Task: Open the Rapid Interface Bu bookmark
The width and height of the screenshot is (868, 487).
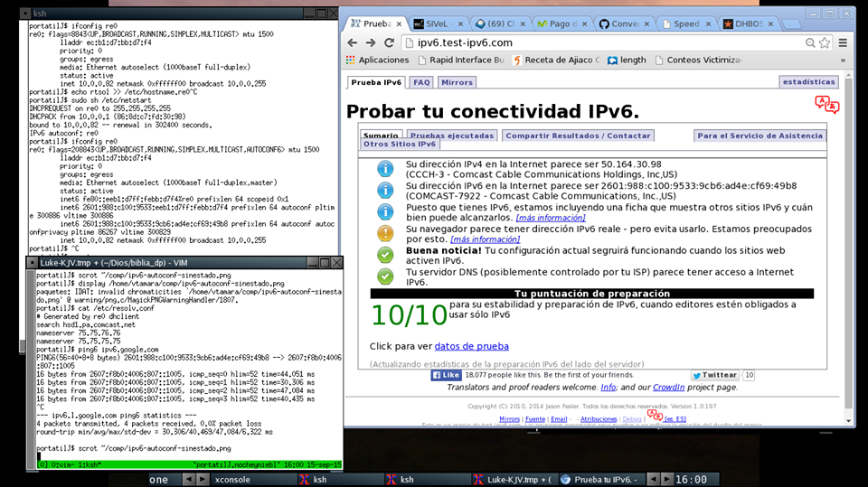Action: (461, 60)
